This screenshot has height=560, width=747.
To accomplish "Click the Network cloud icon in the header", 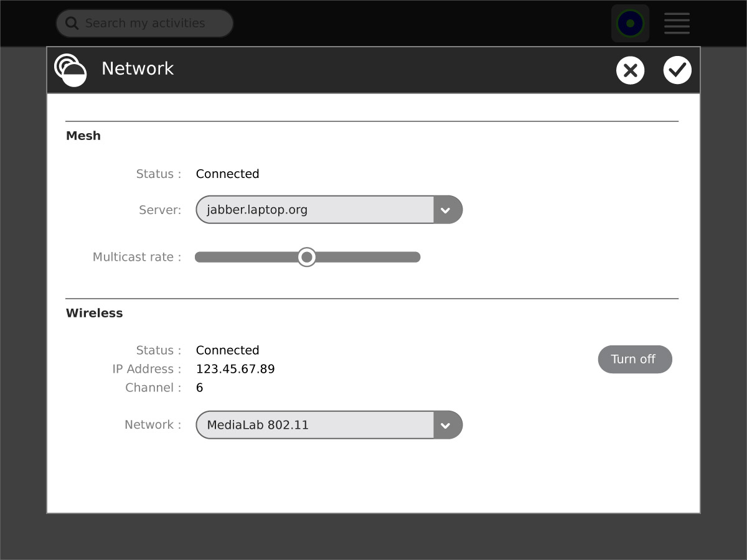I will (70, 69).
